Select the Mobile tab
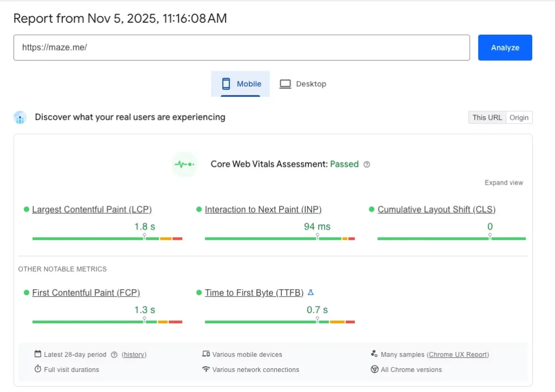The image size is (555, 392). click(x=240, y=84)
